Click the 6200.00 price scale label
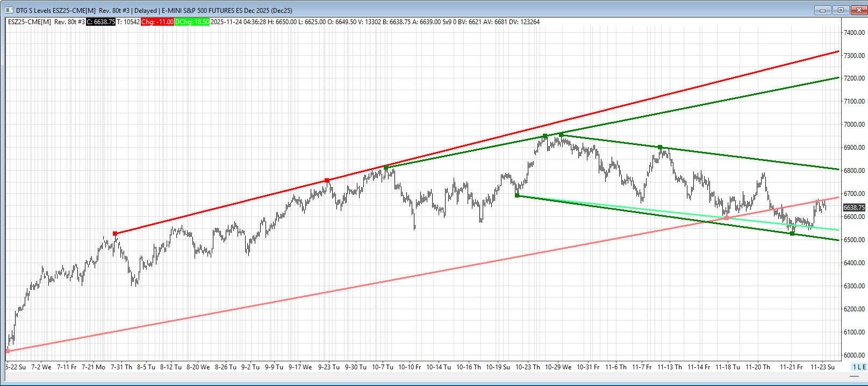This screenshot has height=386, width=868. click(855, 309)
